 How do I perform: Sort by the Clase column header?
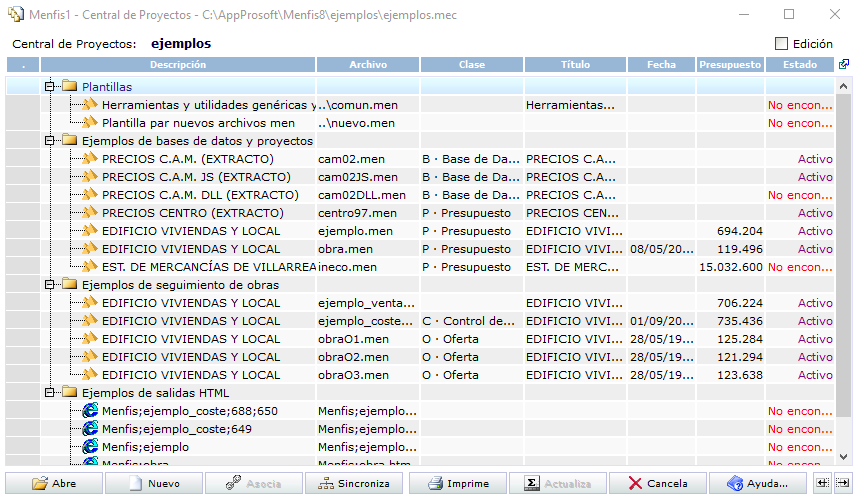[x=472, y=65]
